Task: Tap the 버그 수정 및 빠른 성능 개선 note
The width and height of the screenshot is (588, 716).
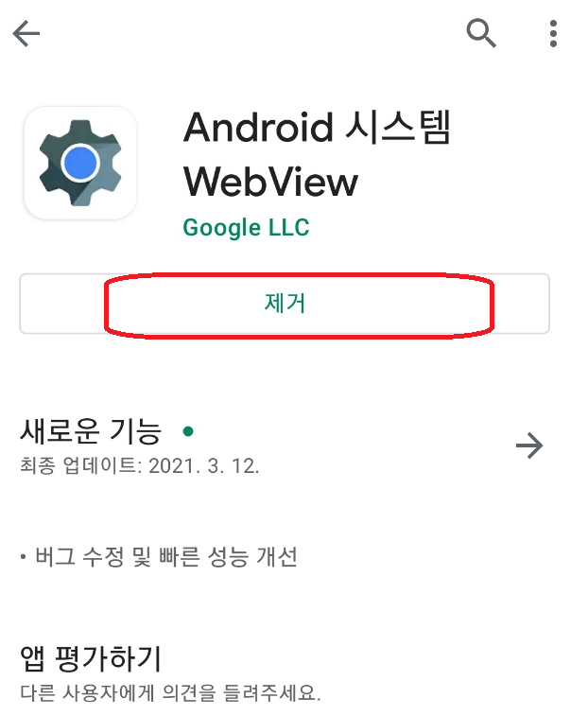Action: click(x=166, y=557)
